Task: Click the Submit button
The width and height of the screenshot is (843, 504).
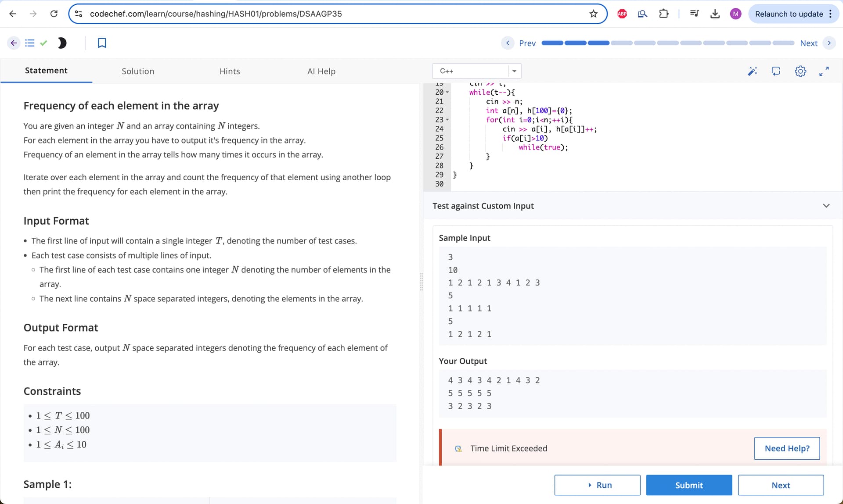Action: coord(688,485)
